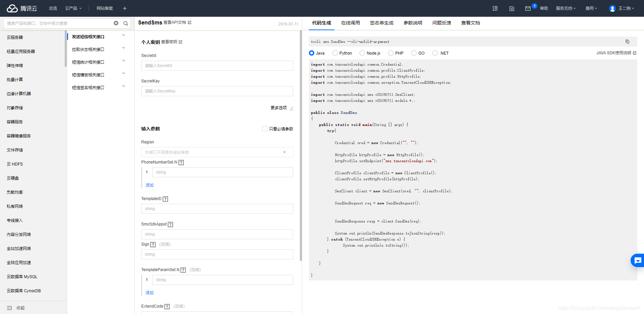Image resolution: width=644 pixels, height=314 pixels.
Task: Show help for SmsSdkAppid parameter
Action: [170, 225]
